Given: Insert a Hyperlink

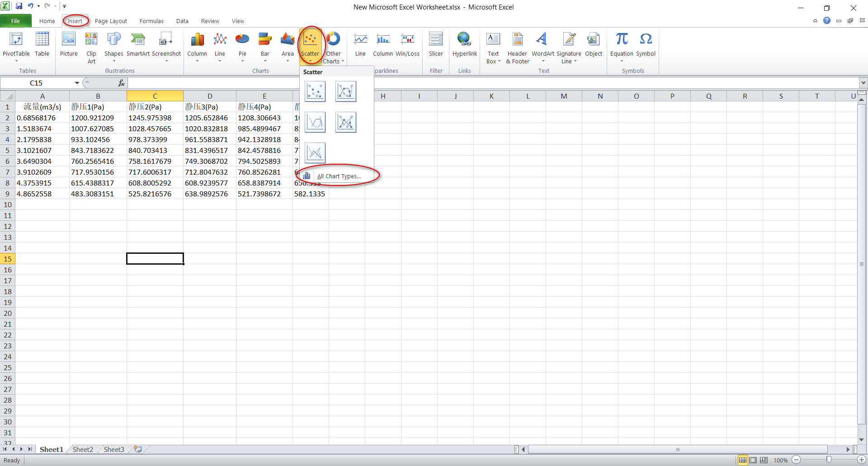Looking at the screenshot, I should click(464, 45).
